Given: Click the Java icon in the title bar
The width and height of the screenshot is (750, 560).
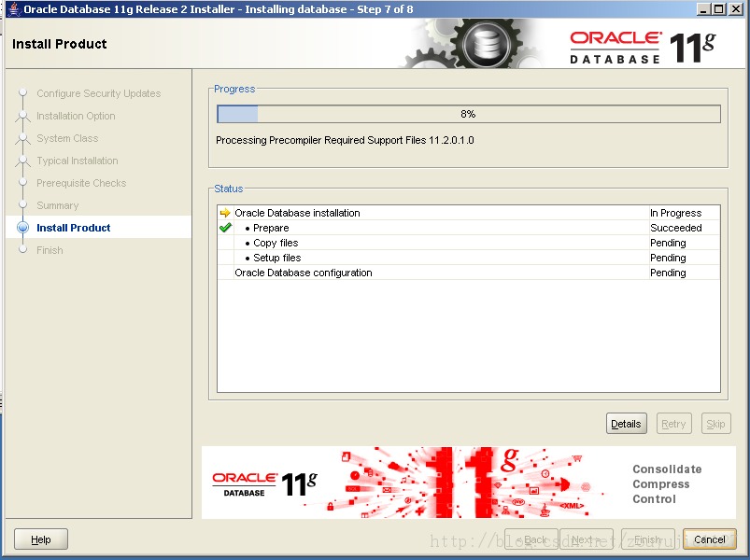Looking at the screenshot, I should (x=14, y=9).
